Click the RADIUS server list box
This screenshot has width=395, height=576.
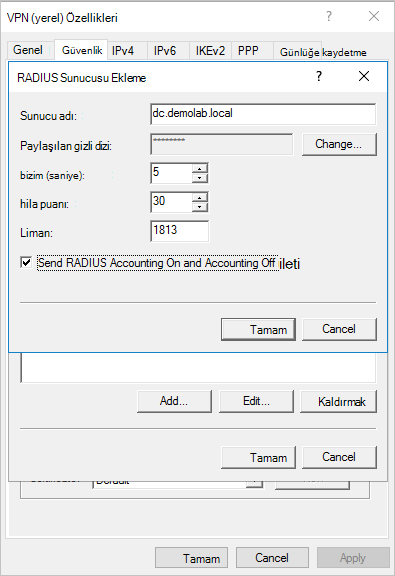click(198, 368)
